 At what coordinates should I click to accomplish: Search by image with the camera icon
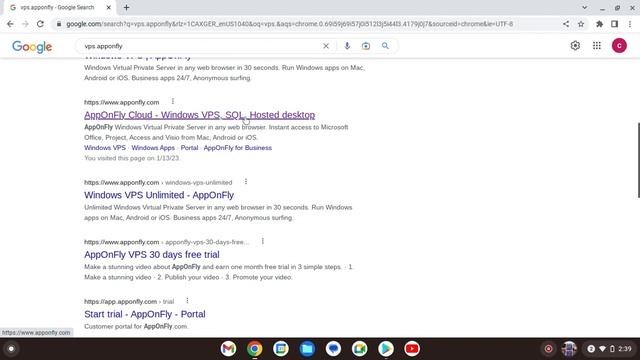[x=366, y=46]
